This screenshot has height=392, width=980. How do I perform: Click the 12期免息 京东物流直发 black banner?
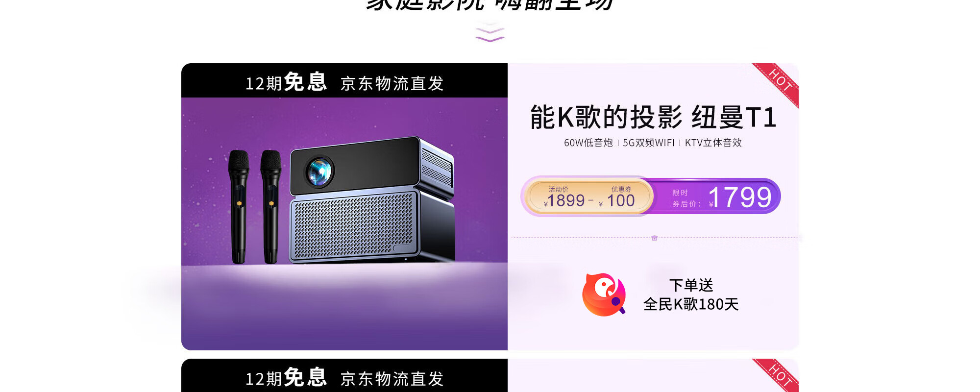[344, 81]
